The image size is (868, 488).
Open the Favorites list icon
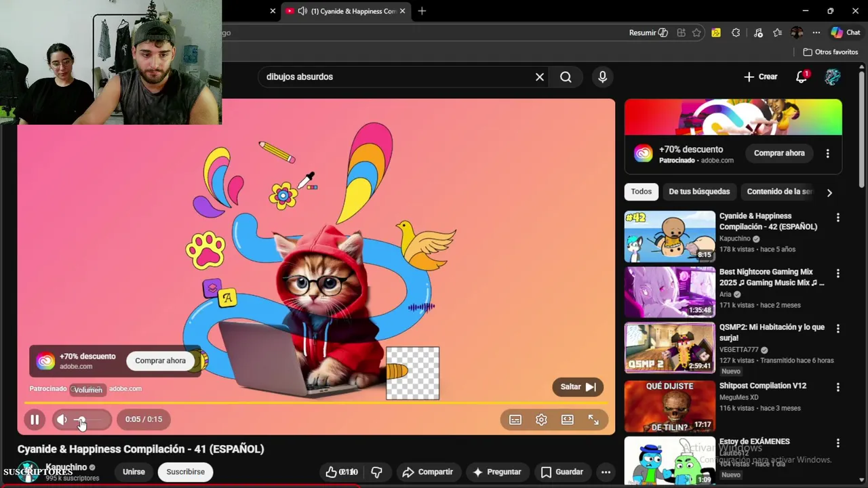click(x=777, y=33)
